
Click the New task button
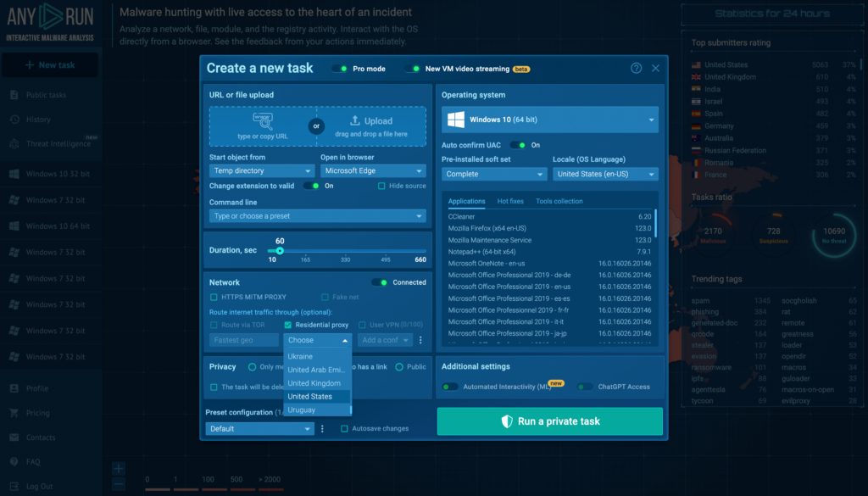tap(49, 65)
